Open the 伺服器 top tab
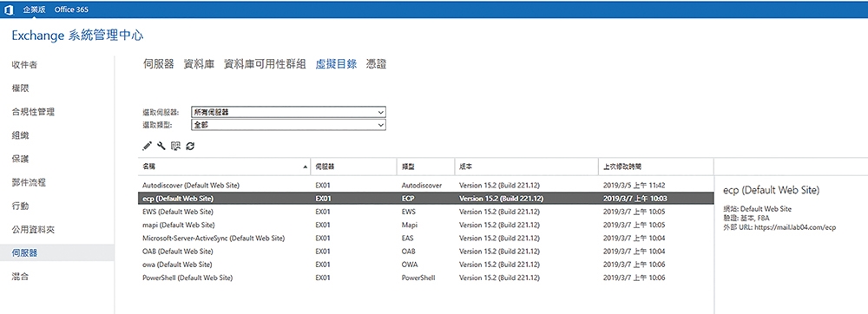Screen dimensions: 868x314 click(158, 64)
